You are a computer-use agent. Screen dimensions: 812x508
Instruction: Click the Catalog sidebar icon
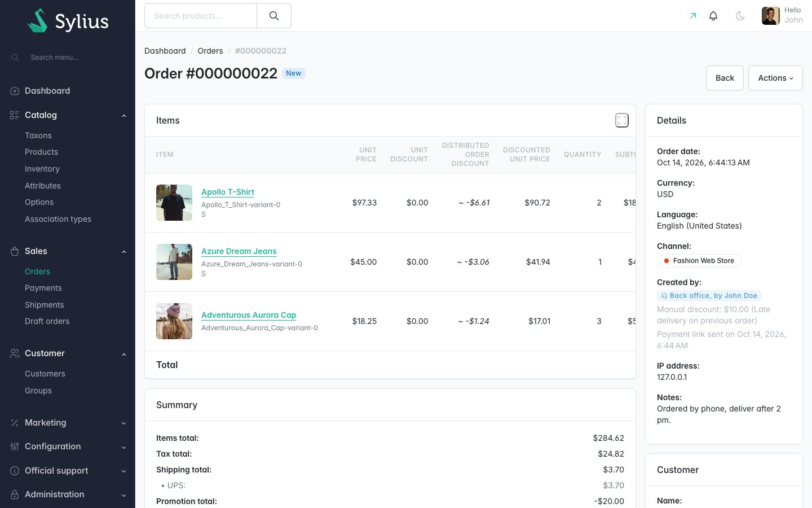pyautogui.click(x=15, y=115)
